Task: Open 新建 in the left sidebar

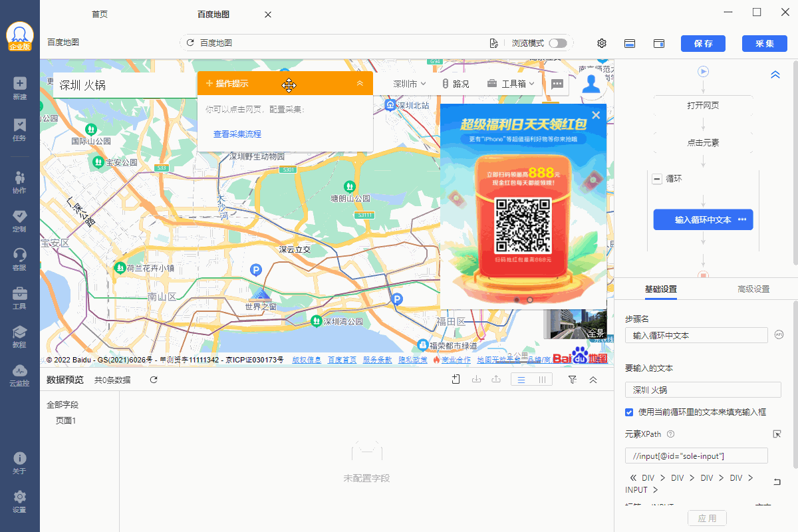Action: [20, 88]
